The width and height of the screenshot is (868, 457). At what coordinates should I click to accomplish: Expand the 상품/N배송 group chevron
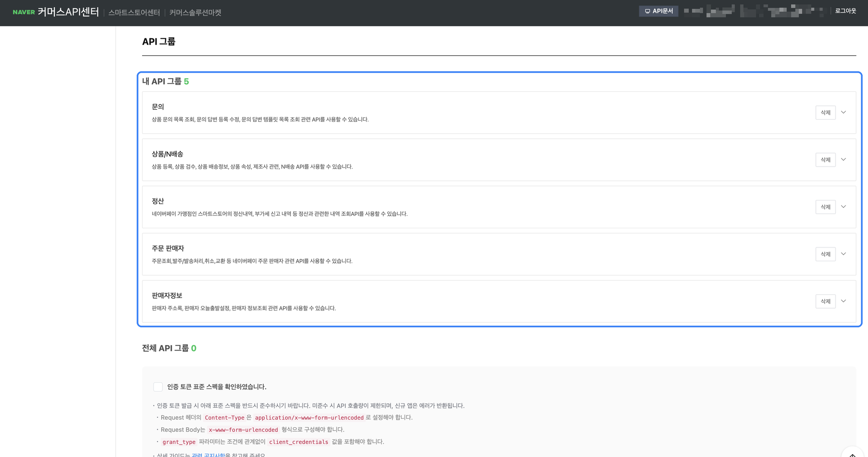[843, 159]
